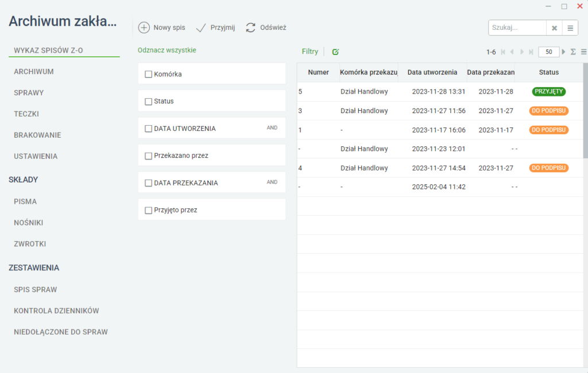Go to next page of results
Screen dimensions: 588x373
[521, 52]
